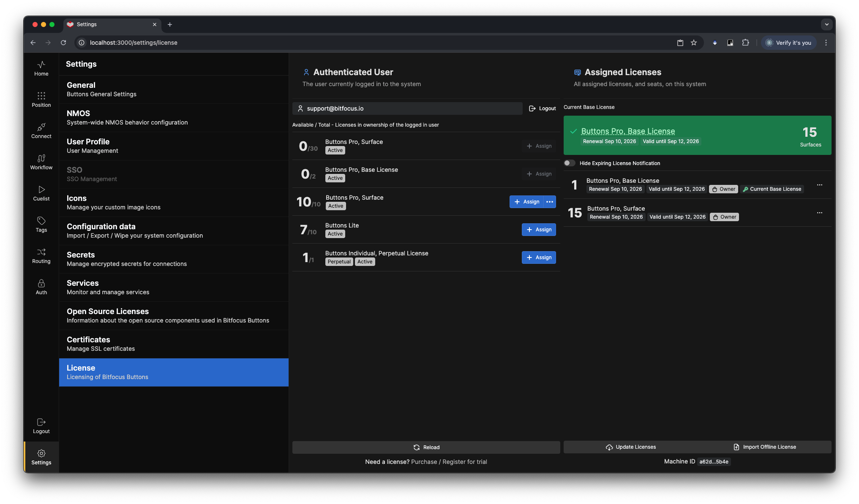Click the site info icon beside the URL
The width and height of the screenshot is (859, 504).
(x=82, y=43)
